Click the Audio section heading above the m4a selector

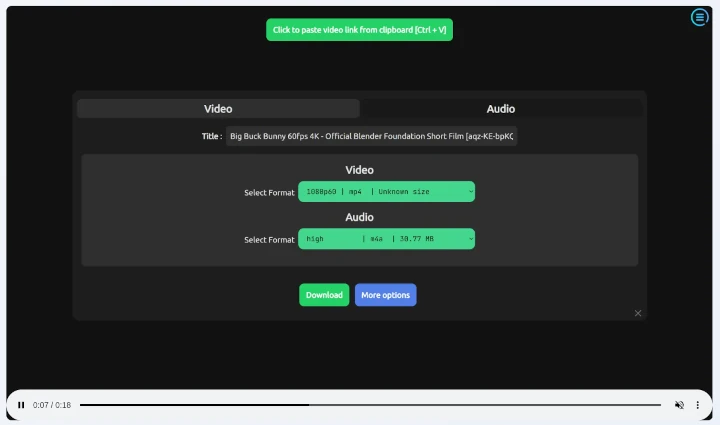pyautogui.click(x=359, y=217)
